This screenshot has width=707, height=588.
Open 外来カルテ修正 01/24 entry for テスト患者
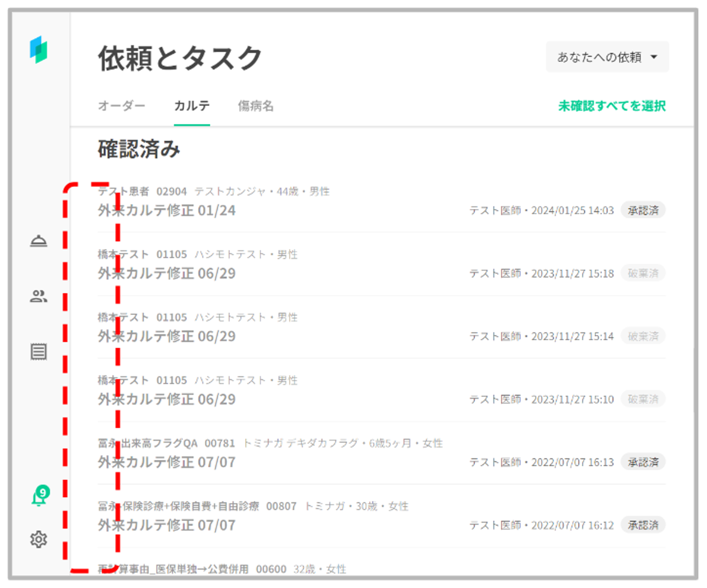coord(166,210)
